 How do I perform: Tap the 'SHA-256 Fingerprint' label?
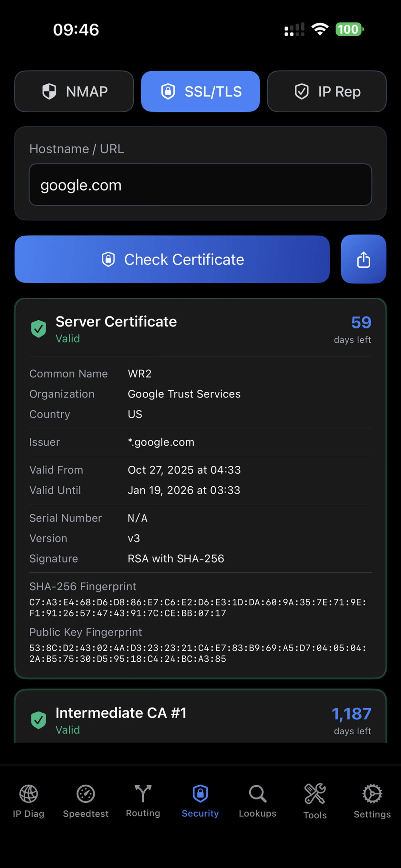click(x=83, y=587)
